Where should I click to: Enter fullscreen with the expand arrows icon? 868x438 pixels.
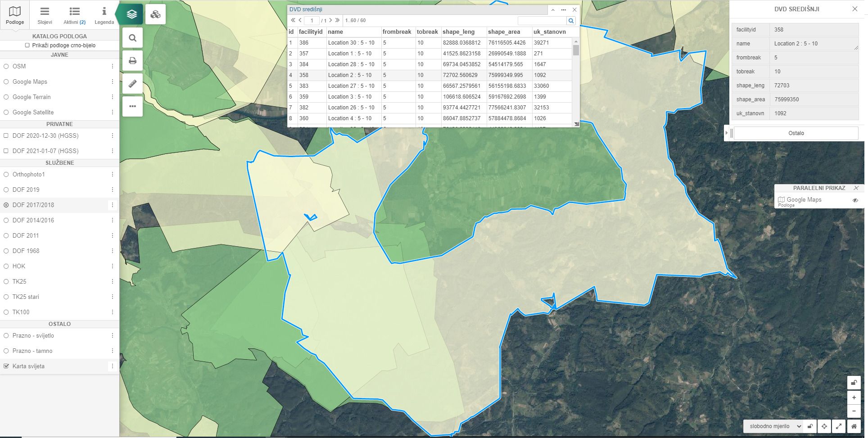click(x=839, y=426)
